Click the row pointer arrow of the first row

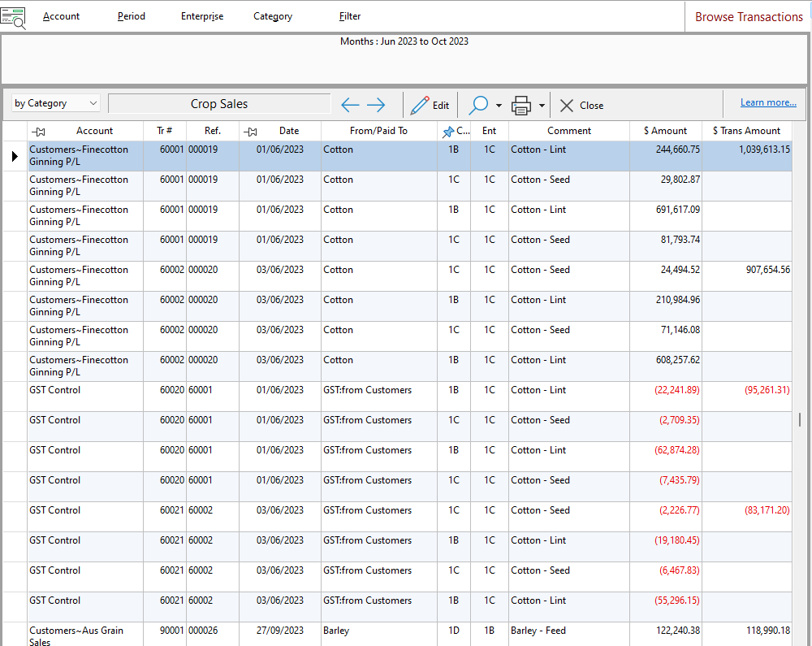(15, 156)
